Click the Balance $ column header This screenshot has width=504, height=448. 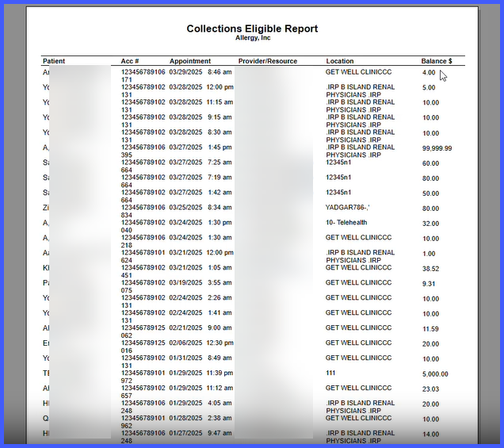pyautogui.click(x=437, y=61)
